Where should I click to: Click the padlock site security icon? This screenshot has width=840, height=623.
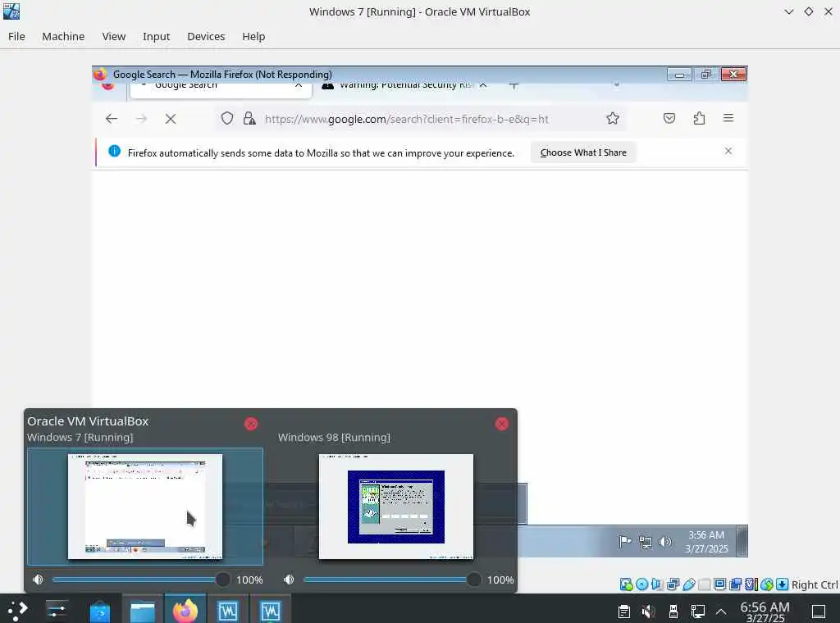[249, 118]
